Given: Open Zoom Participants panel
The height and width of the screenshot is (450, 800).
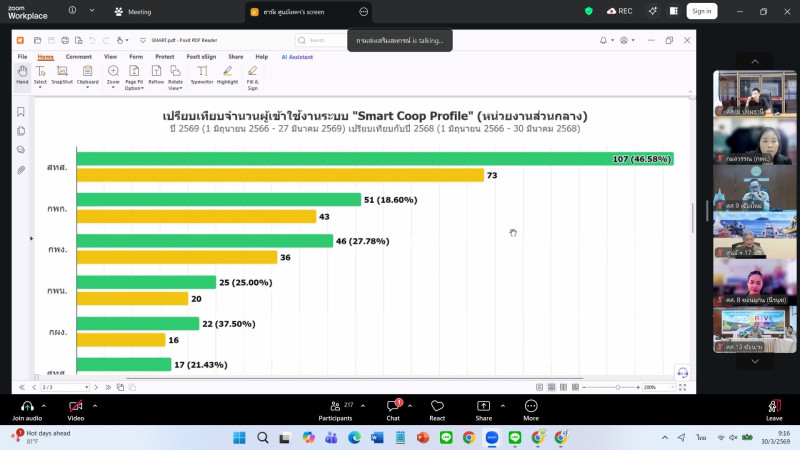Looking at the screenshot, I should [x=343, y=409].
